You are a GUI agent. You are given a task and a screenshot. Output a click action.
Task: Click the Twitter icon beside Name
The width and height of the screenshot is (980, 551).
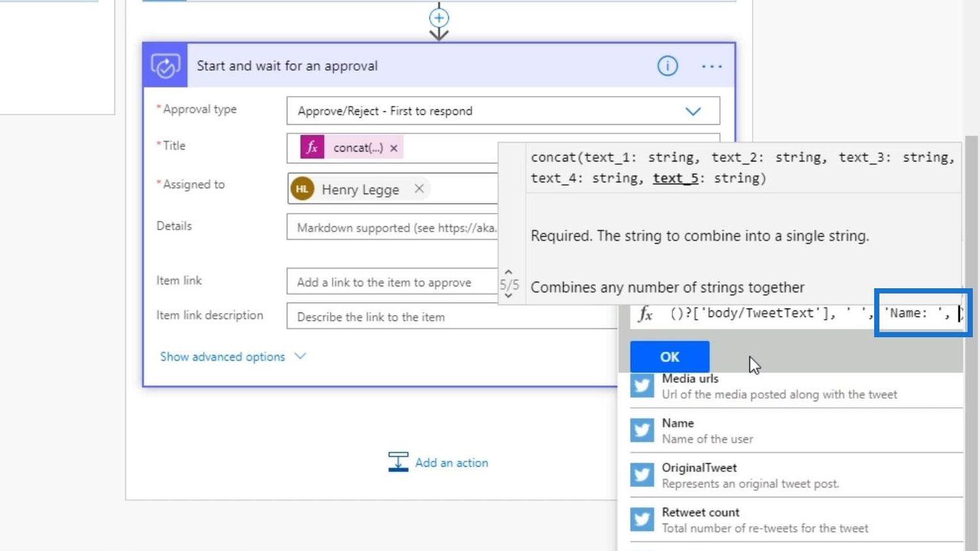coord(642,430)
